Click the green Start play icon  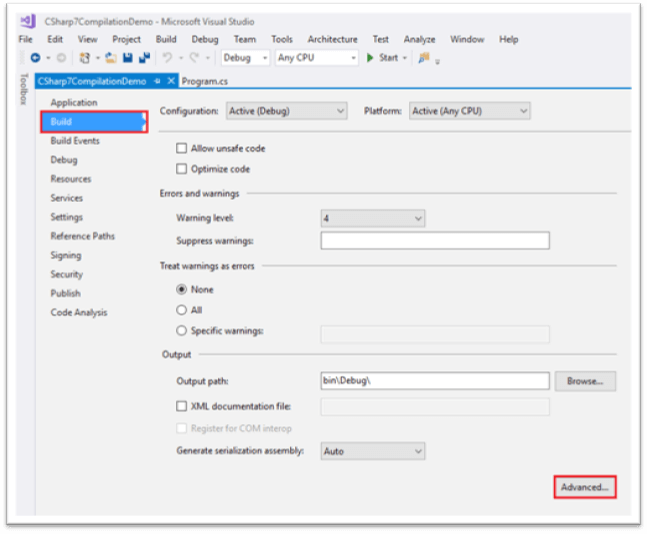[370, 58]
